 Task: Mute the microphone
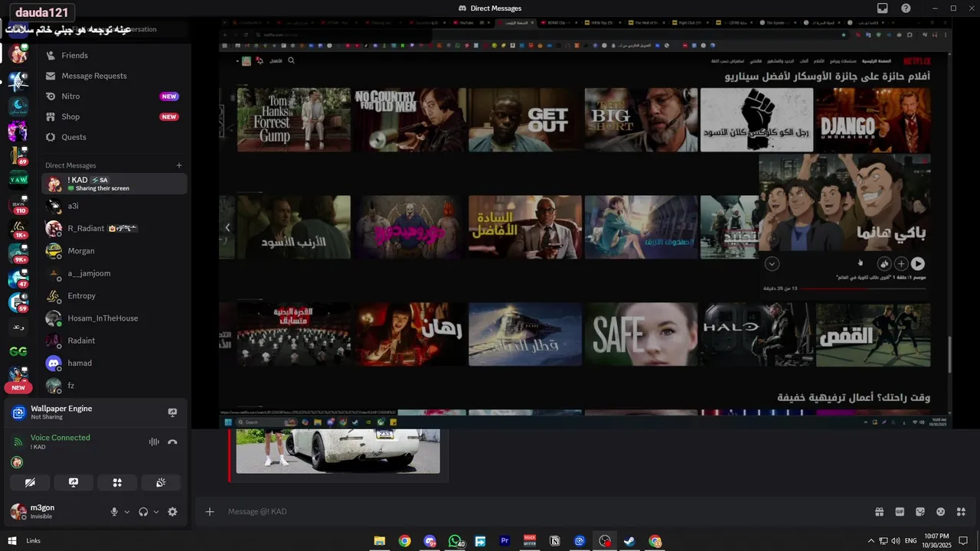(114, 512)
